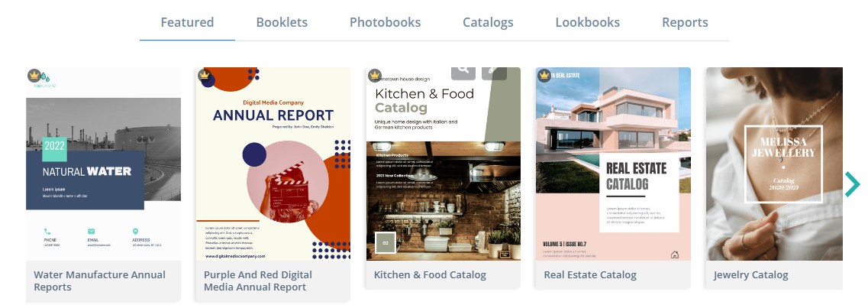Screen dimensions: 868x305
Task: Select the Catalogs tab
Action: pos(489,23)
